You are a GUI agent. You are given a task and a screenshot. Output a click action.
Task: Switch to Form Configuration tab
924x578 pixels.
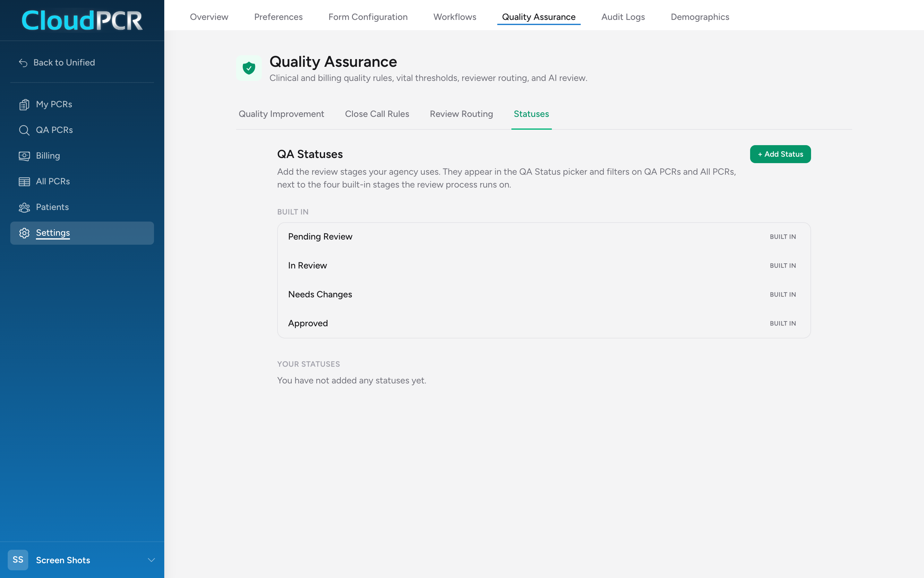(368, 17)
